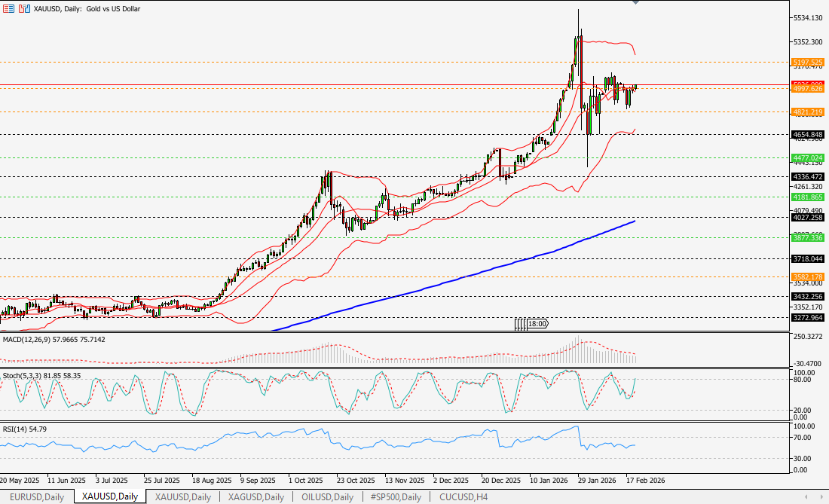Click the black 4654.848 level label

807,135
